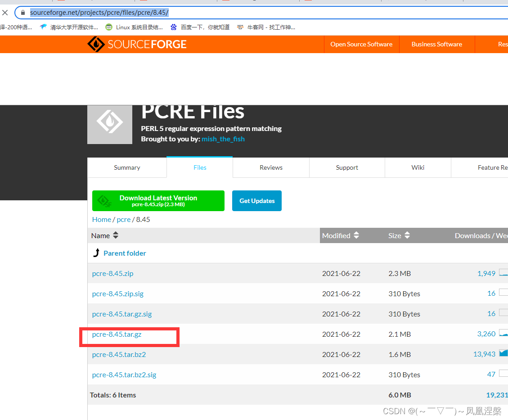Click 47 downloads count link
This screenshot has height=420, width=508.
[x=491, y=374]
